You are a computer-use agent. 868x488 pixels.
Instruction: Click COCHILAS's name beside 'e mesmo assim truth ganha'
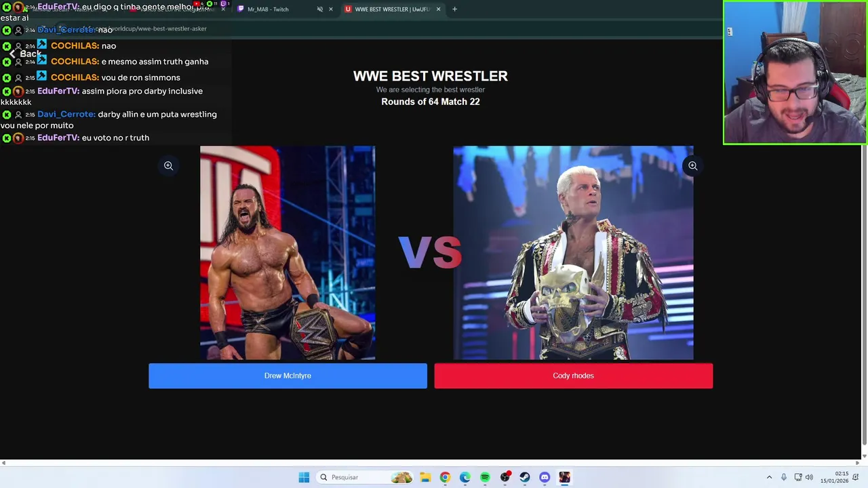click(75, 62)
